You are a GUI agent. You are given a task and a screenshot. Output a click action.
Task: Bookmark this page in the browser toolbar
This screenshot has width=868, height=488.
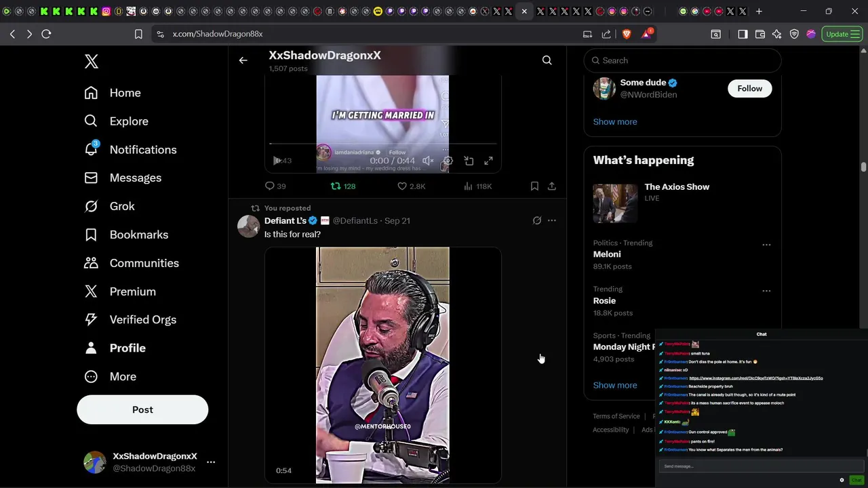[138, 34]
